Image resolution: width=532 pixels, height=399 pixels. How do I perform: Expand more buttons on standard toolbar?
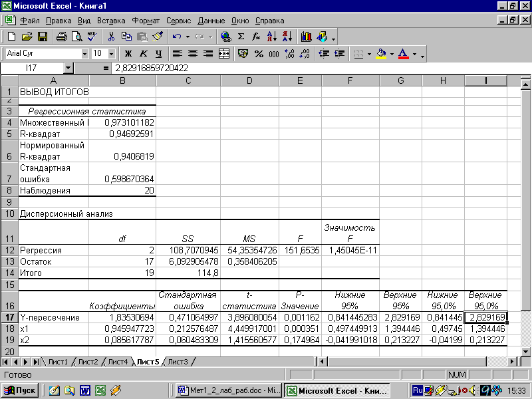334,39
